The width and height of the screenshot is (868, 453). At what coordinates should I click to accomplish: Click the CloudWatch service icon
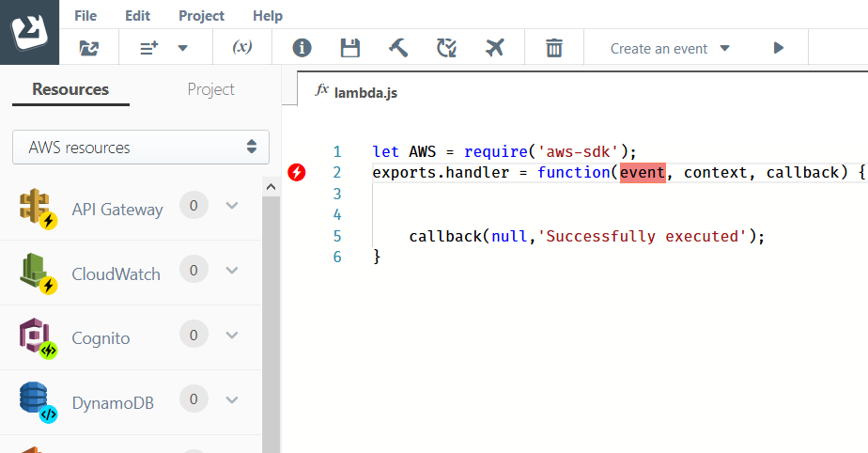[38, 273]
